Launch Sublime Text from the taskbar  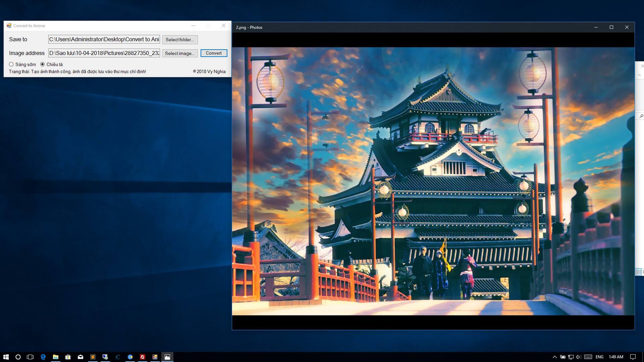tap(92, 357)
